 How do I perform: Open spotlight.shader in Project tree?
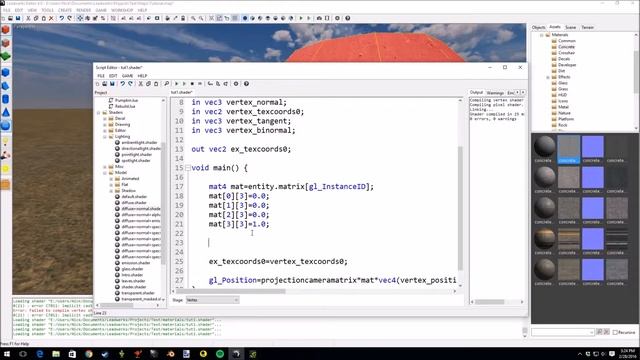pyautogui.click(x=136, y=160)
